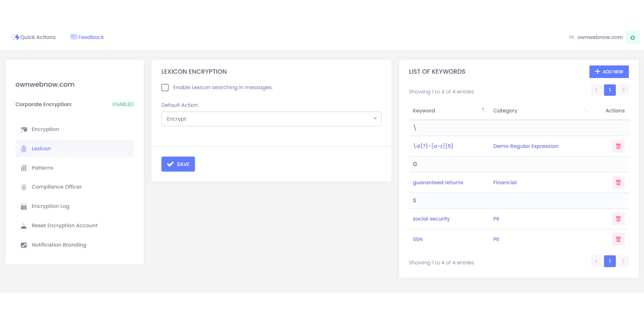Select page 1 in bottom pagination

(x=609, y=261)
